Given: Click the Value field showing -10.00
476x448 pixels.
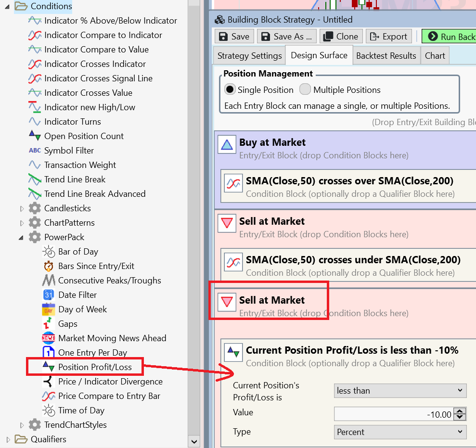Looking at the screenshot, I should click(394, 414).
